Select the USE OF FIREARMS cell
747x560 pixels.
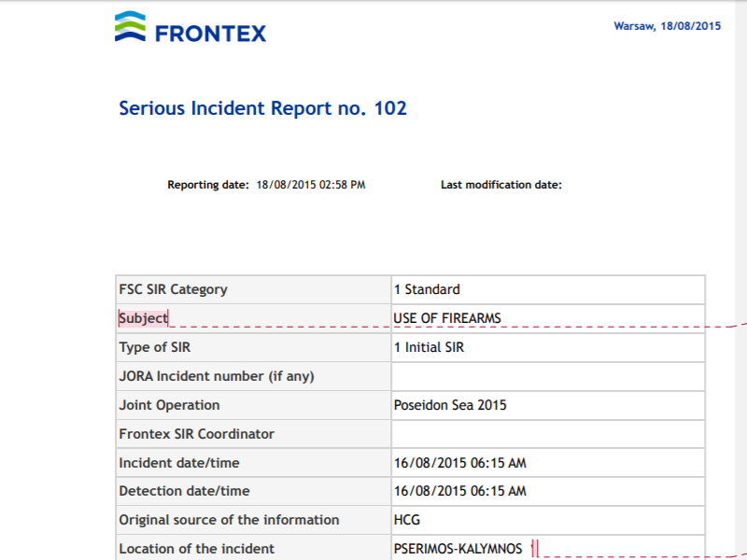coord(548,318)
